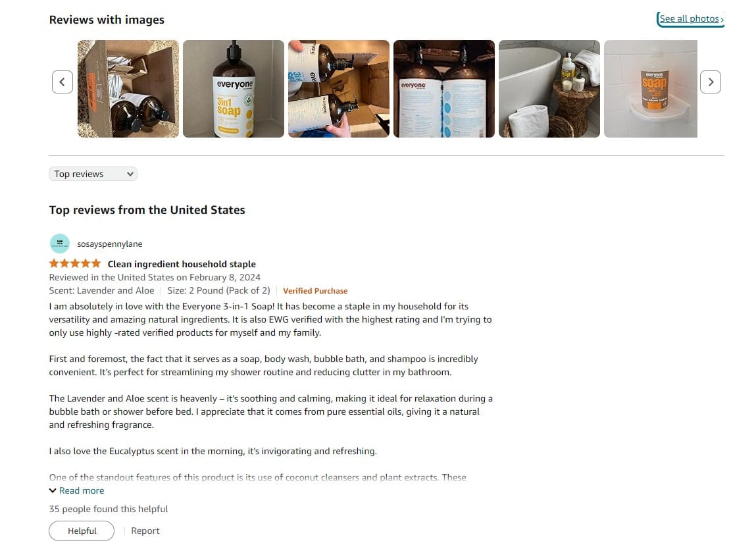Click the five-star rating icons
This screenshot has height=551, width=756.
coord(75,263)
